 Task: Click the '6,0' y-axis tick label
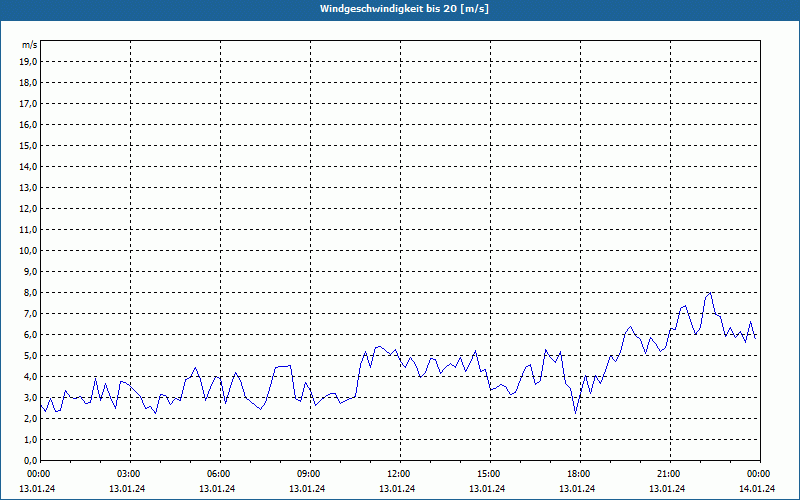31,334
